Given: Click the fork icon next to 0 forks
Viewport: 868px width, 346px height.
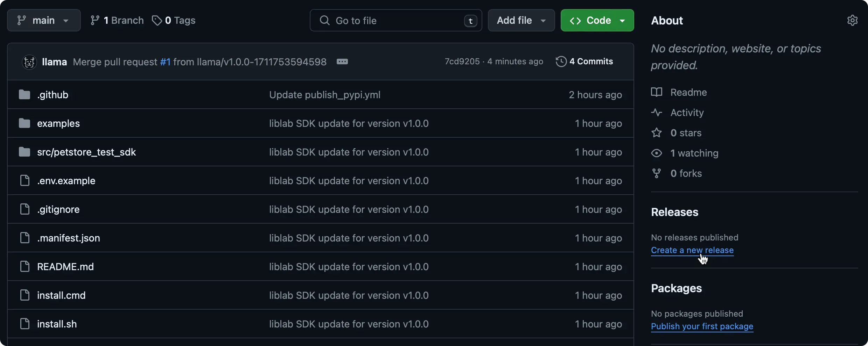Looking at the screenshot, I should tap(656, 173).
